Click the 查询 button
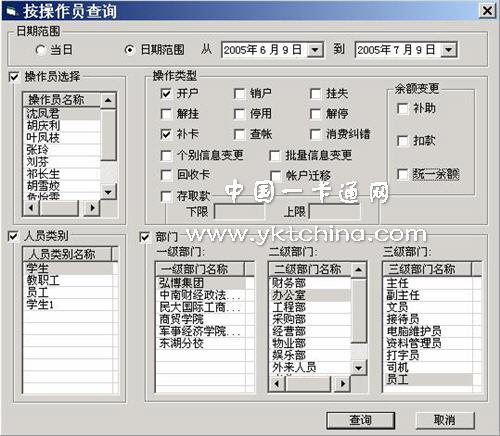500x436 pixels. [x=360, y=420]
